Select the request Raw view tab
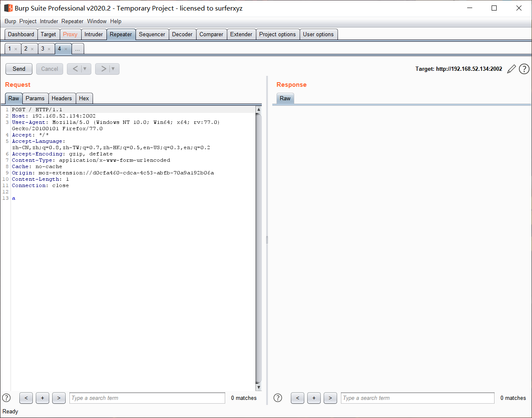Viewport: 532px width, 418px height. (14, 98)
